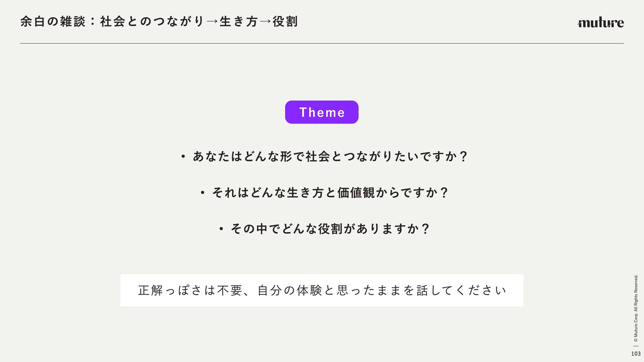Click the Muture Corp. copyright notice

coord(636,306)
